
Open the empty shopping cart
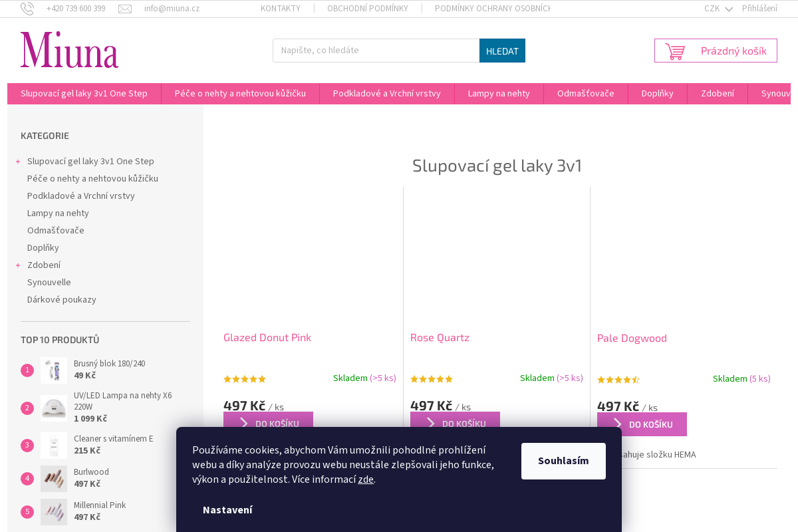716,51
